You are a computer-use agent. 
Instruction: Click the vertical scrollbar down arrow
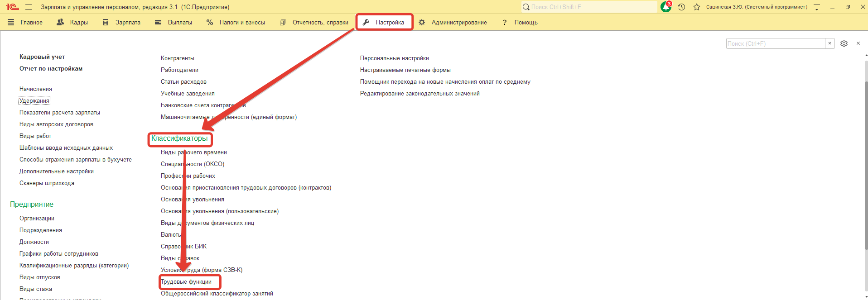866,297
